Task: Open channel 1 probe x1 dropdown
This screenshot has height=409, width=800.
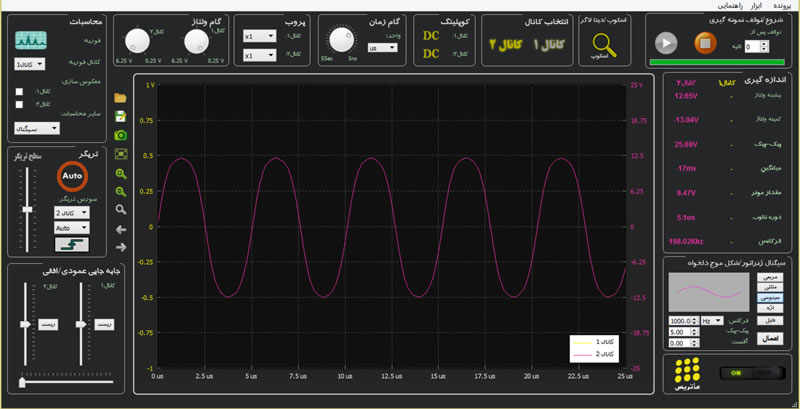Action: (x=260, y=37)
